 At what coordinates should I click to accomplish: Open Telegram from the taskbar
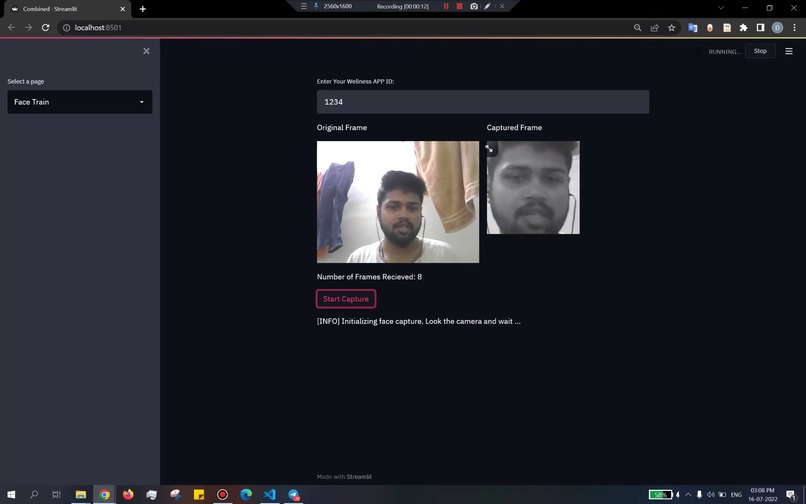tap(294, 495)
